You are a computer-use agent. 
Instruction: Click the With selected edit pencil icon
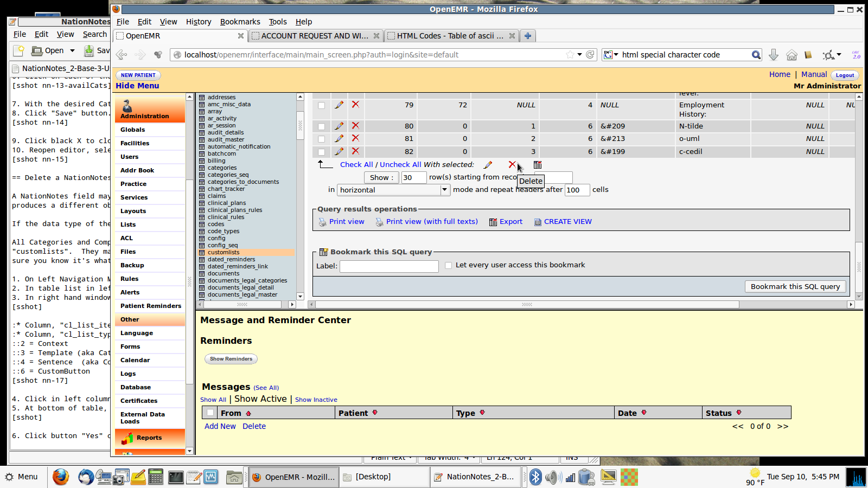coord(488,165)
